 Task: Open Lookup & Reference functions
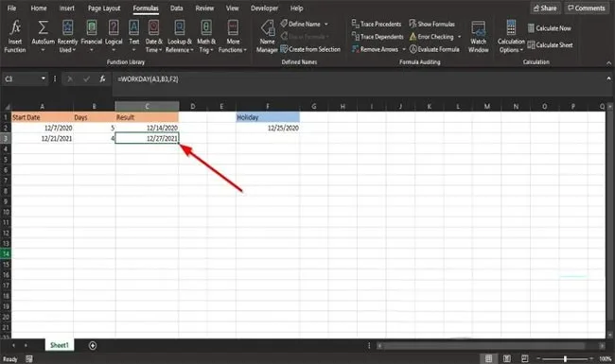179,37
